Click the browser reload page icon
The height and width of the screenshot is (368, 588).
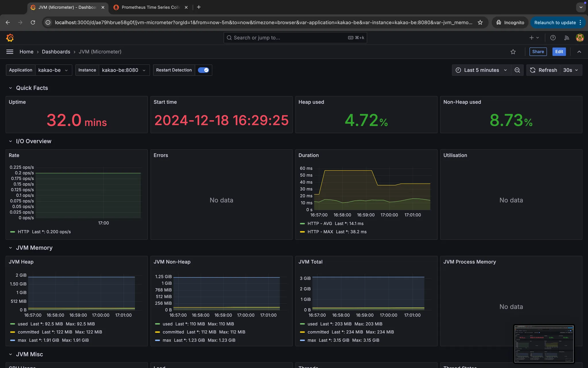pyautogui.click(x=33, y=22)
